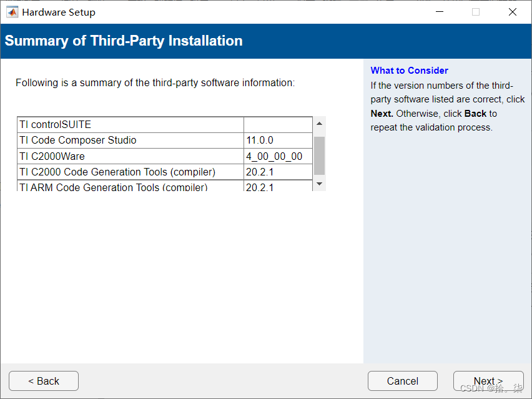Screen dimensions: 532x399
Task: Click the table's vertical scrollbar thumb
Action: (319, 155)
